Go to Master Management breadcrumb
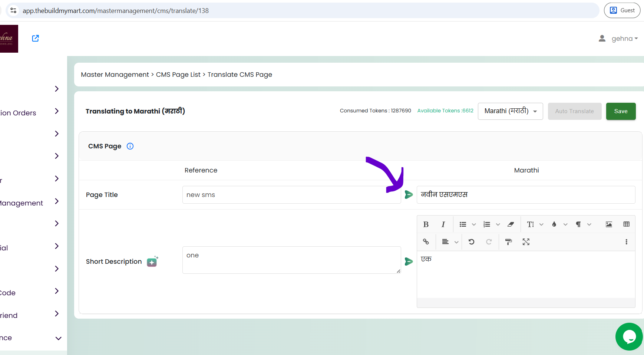The height and width of the screenshot is (355, 644). 115,75
